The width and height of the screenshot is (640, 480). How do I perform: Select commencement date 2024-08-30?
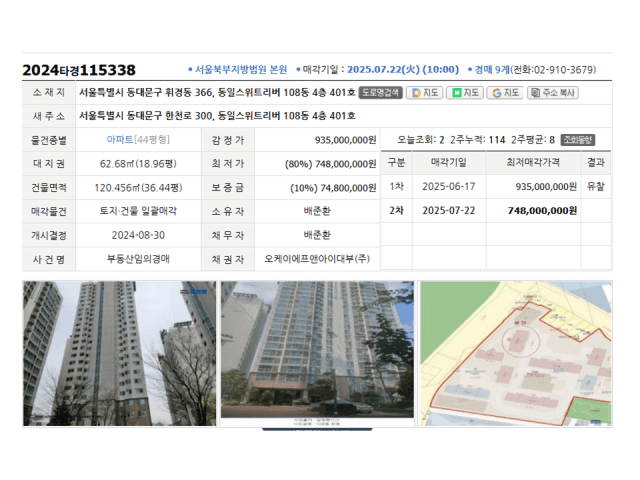(x=138, y=235)
